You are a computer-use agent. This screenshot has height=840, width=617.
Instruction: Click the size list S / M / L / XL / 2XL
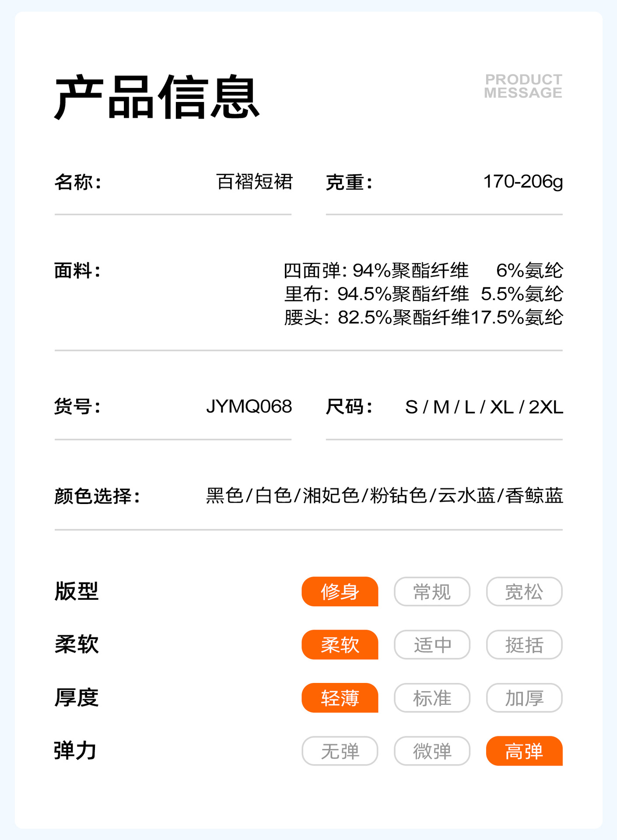[484, 407]
